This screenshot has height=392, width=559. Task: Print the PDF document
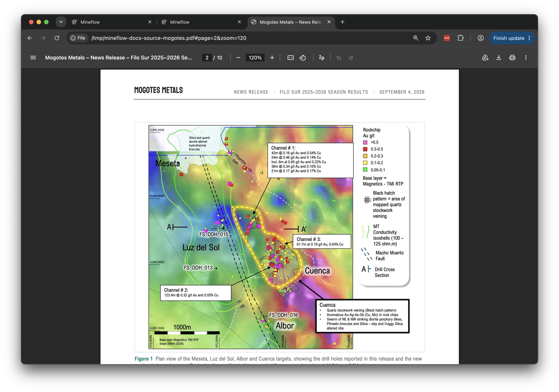click(x=512, y=58)
